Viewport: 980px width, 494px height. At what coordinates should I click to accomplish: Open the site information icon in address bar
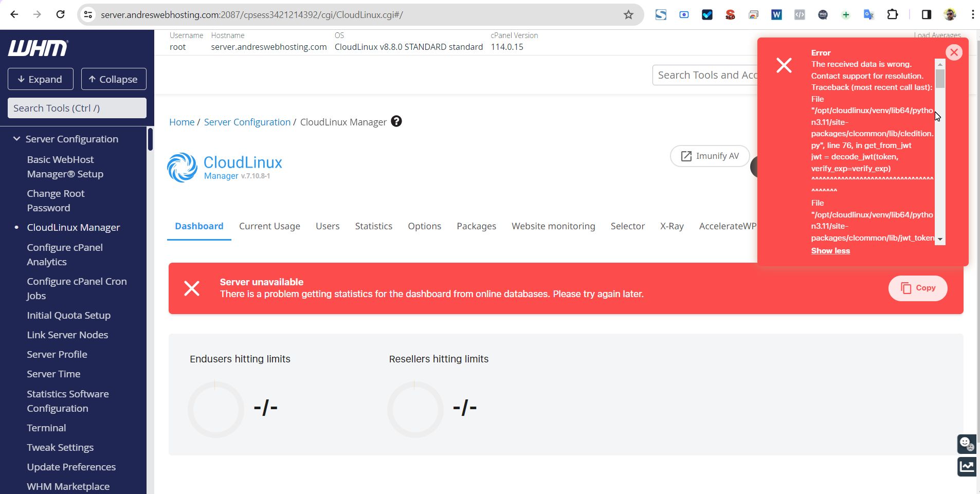[x=88, y=15]
